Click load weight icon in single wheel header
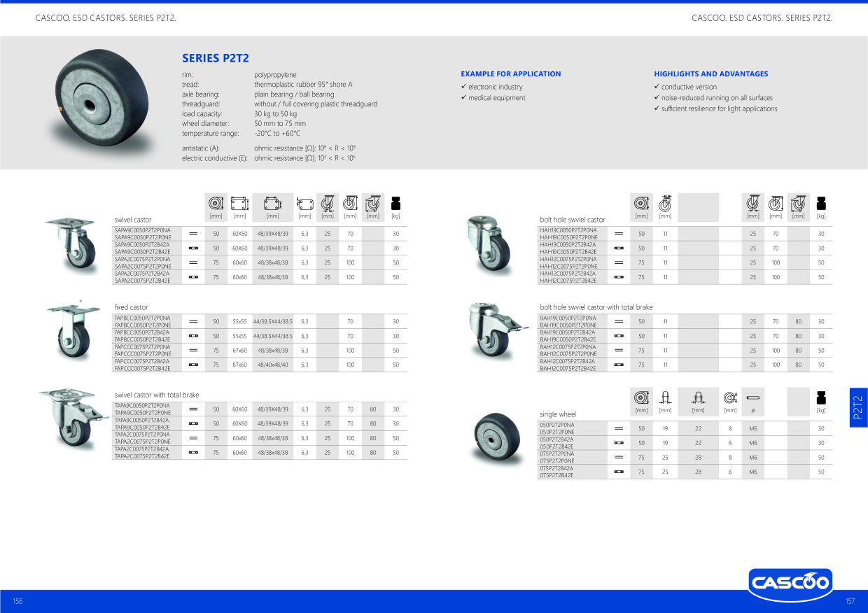This screenshot has width=868, height=613. (821, 397)
